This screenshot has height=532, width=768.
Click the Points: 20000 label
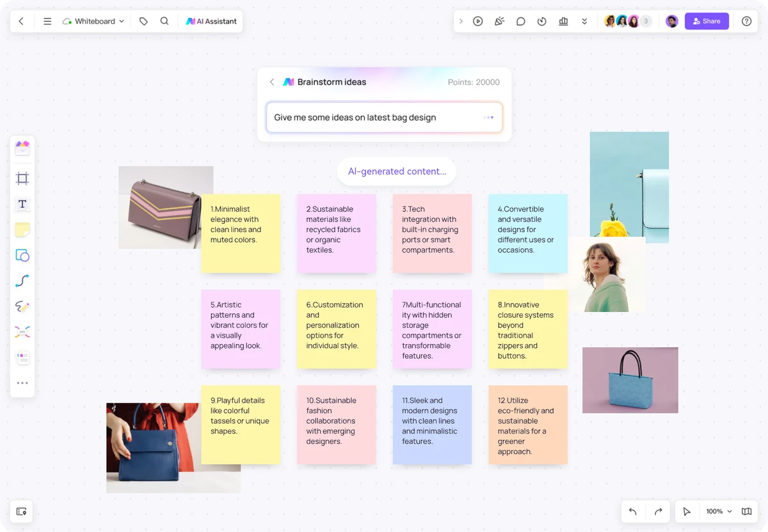coord(474,82)
